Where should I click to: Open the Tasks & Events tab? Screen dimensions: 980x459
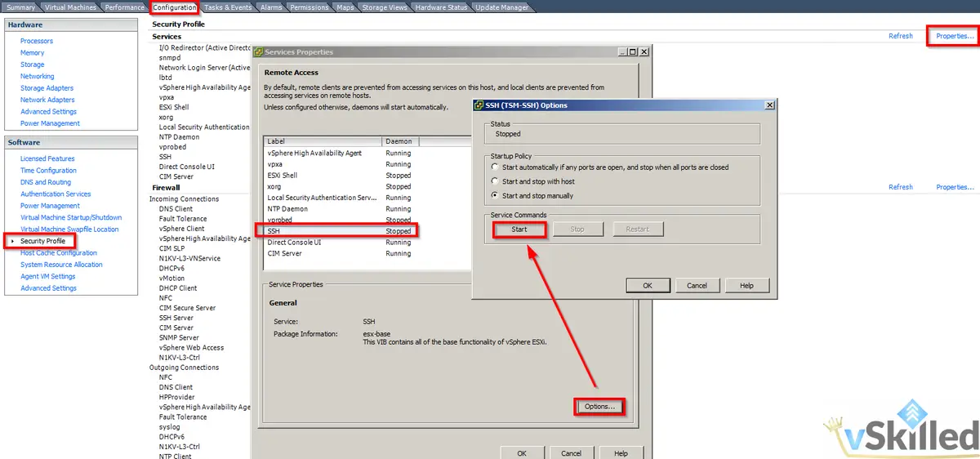pos(228,7)
